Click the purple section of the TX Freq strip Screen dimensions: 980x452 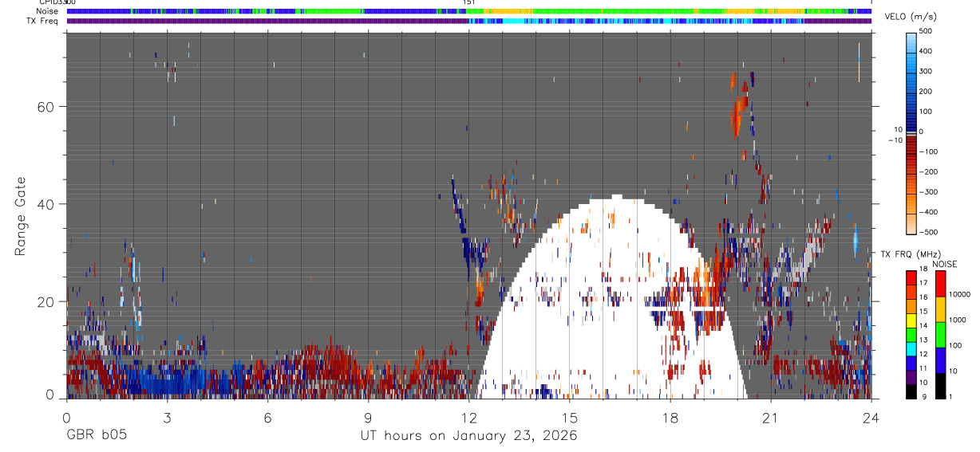pyautogui.click(x=267, y=21)
